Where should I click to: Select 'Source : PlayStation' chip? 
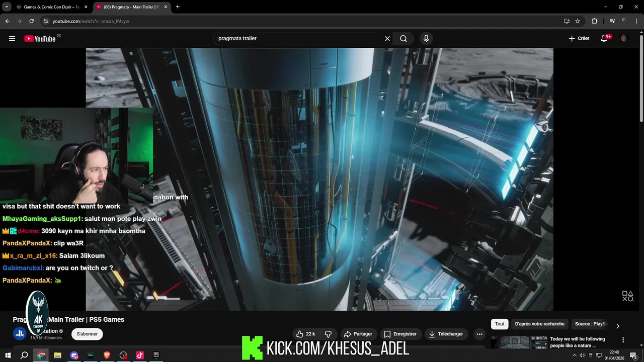[x=591, y=324]
